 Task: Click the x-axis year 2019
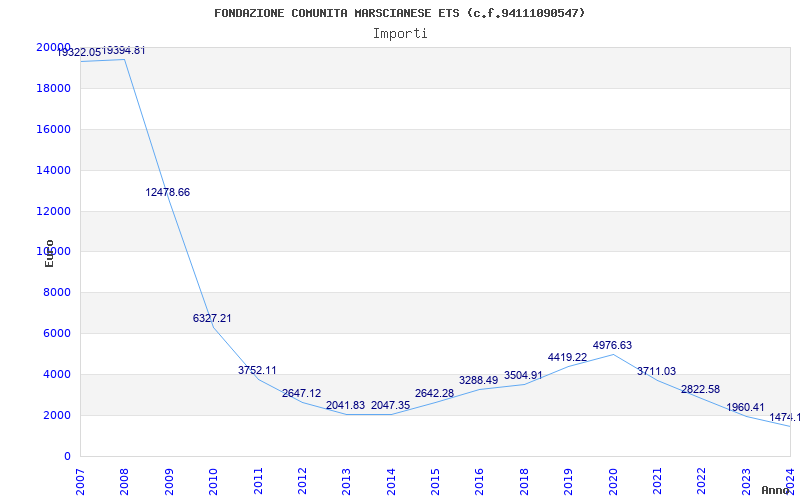click(568, 481)
